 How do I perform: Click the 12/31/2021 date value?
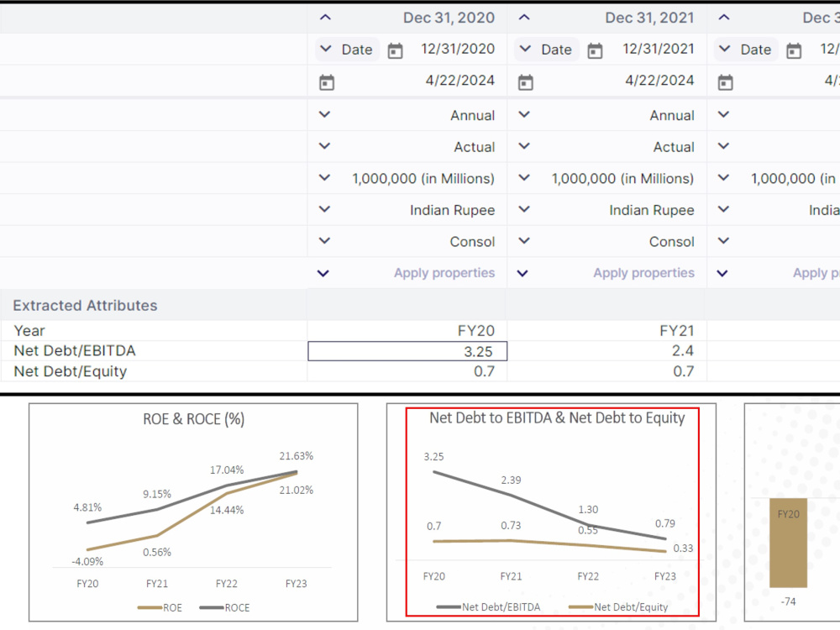[x=658, y=49]
